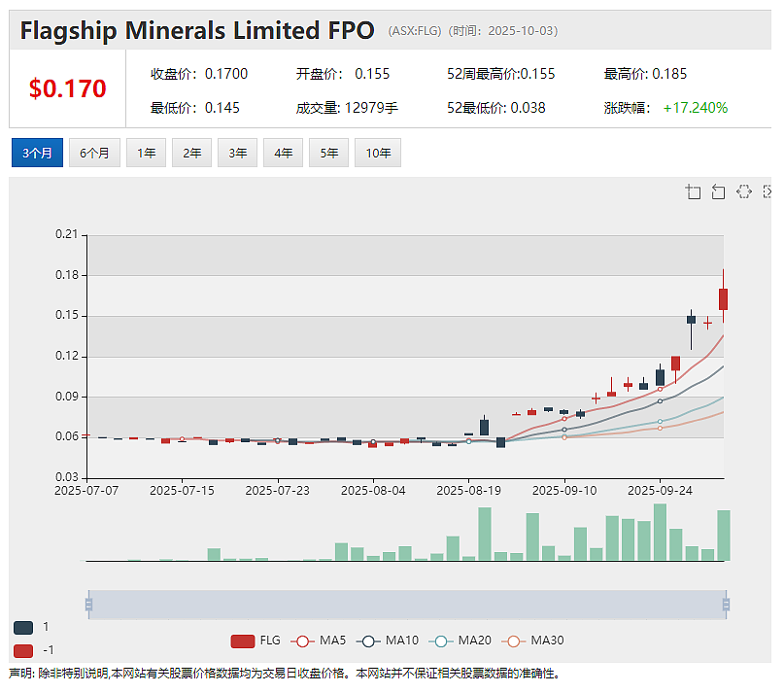Click the 2025-09-24 x-axis date label
This screenshot has width=784, height=693.
[x=660, y=491]
